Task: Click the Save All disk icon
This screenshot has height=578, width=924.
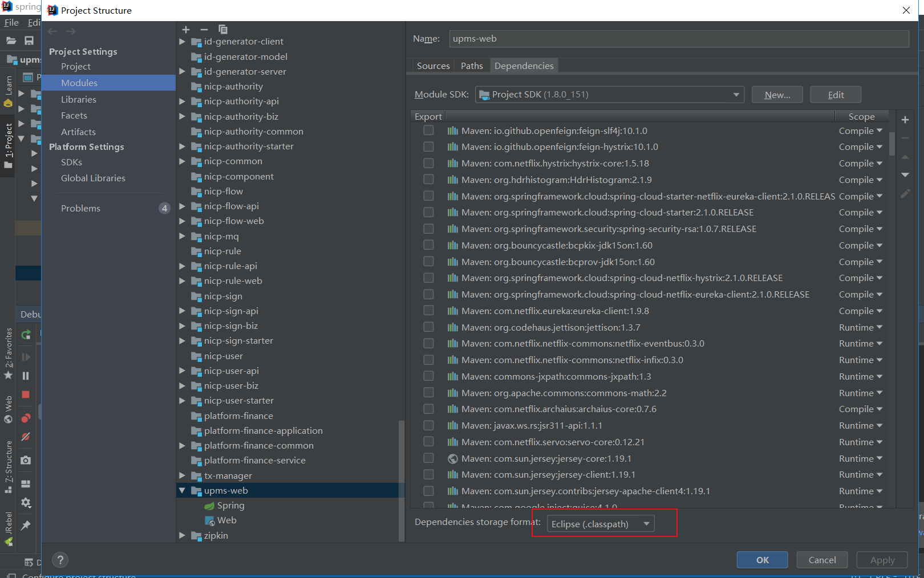Action: [29, 40]
